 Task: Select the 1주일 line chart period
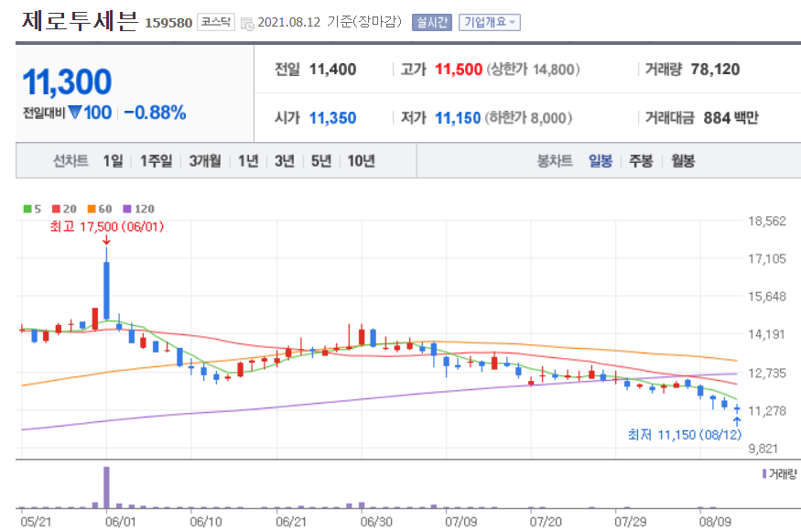point(156,161)
